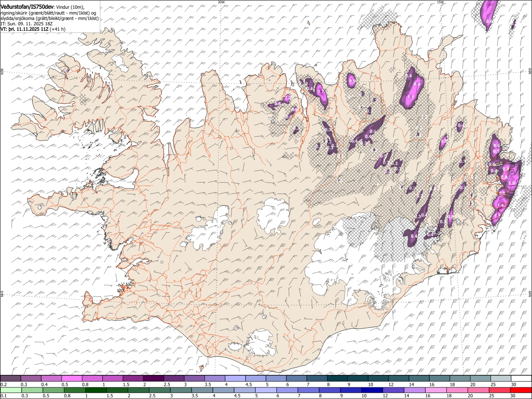
Task: Pick the dark mauve 0.2 swatch in the upper legend
Action: point(10,379)
